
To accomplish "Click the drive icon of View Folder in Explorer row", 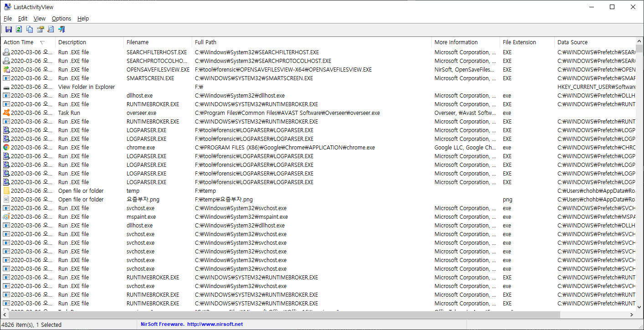I will pos(6,87).
